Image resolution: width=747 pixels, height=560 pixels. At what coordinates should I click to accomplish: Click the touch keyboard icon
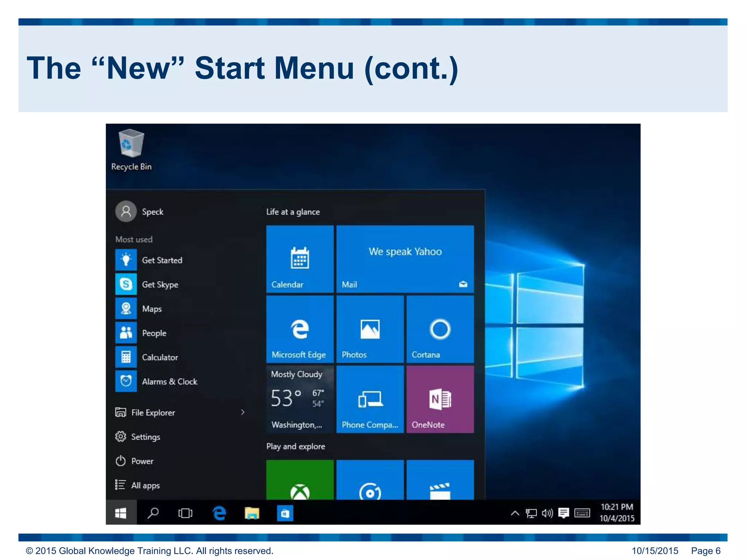point(582,513)
